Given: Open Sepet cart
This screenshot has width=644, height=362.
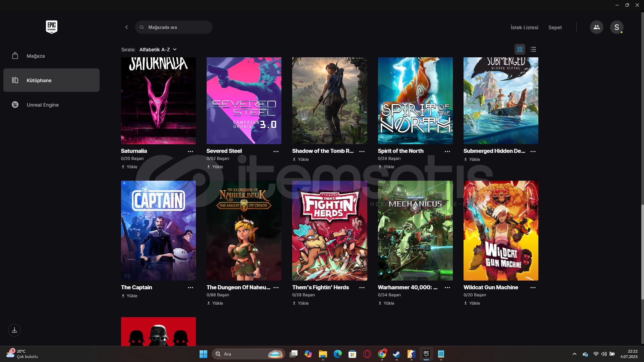Looking at the screenshot, I should click(555, 27).
